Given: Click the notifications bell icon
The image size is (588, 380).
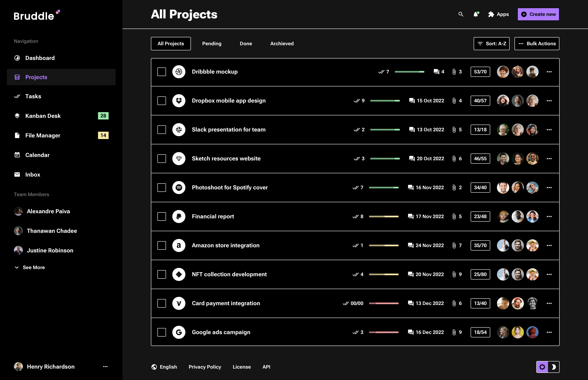Looking at the screenshot, I should (476, 14).
